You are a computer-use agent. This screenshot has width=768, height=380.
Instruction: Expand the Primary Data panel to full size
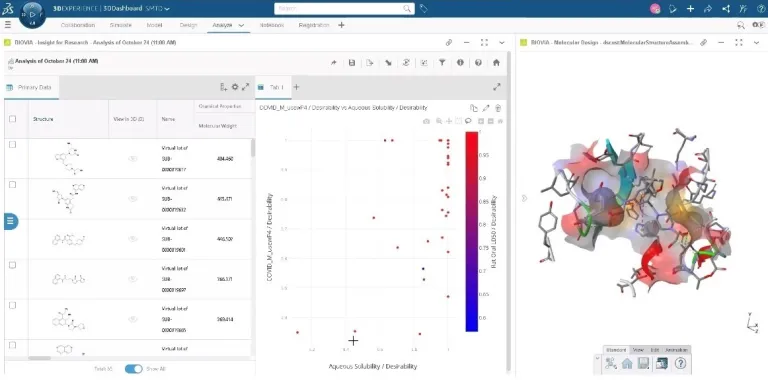coord(245,87)
